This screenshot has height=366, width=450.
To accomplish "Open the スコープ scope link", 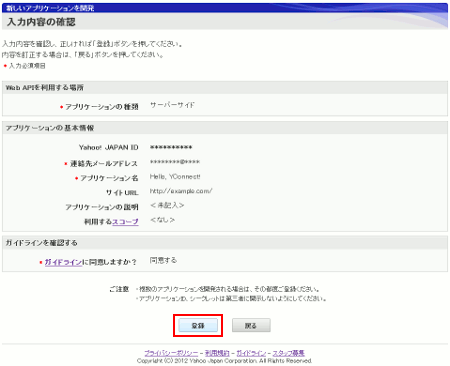I will pyautogui.click(x=125, y=222).
